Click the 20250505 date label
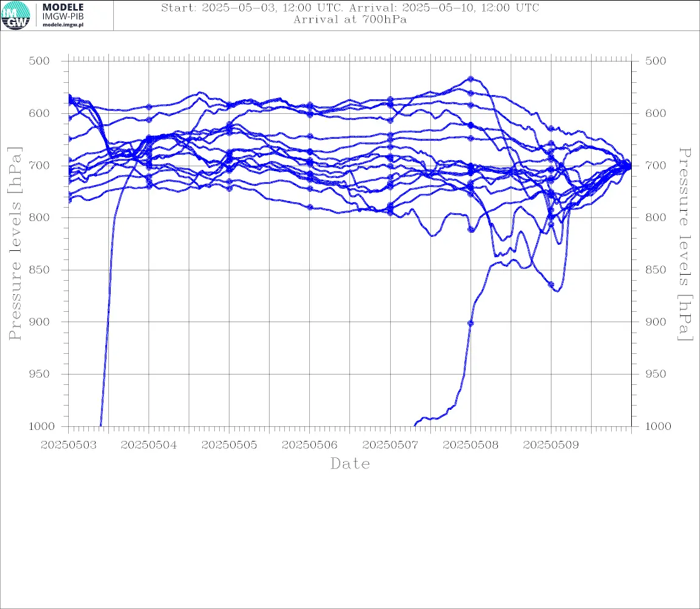 (229, 445)
